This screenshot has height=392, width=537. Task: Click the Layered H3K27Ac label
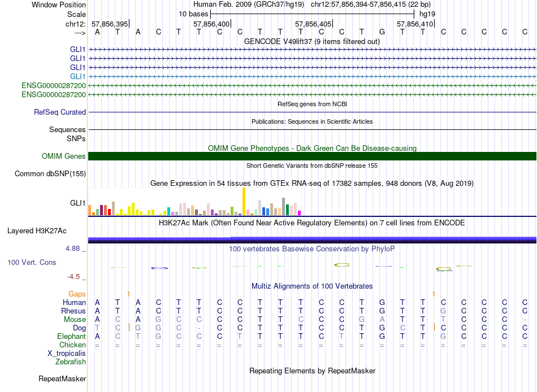click(37, 231)
